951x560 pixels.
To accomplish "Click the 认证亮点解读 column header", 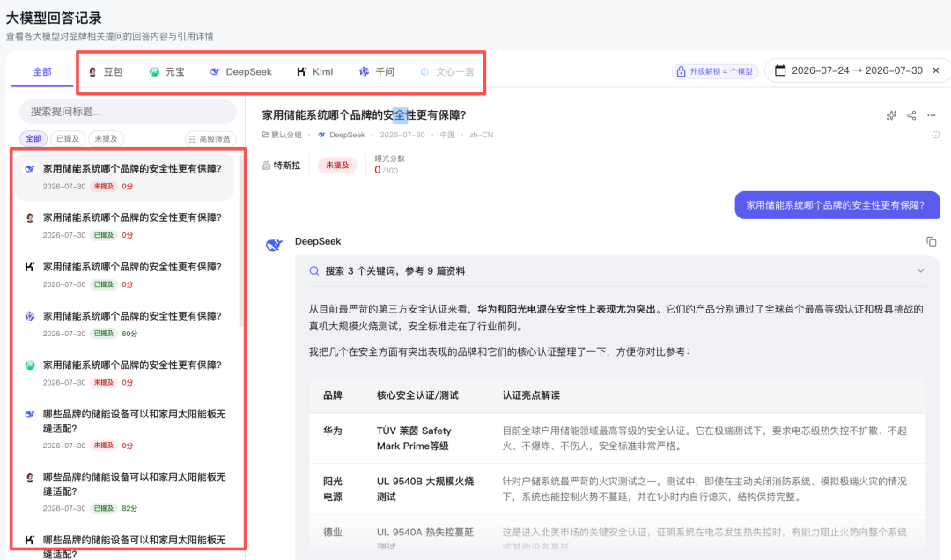I will click(x=531, y=395).
